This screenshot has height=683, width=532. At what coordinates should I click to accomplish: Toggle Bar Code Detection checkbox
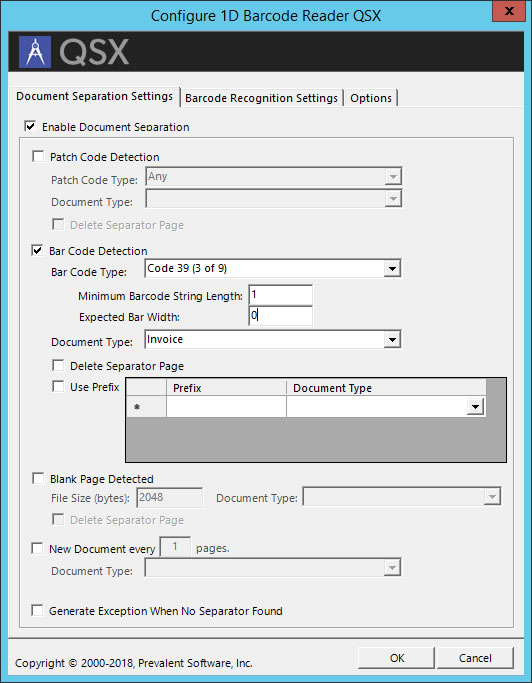(x=37, y=250)
